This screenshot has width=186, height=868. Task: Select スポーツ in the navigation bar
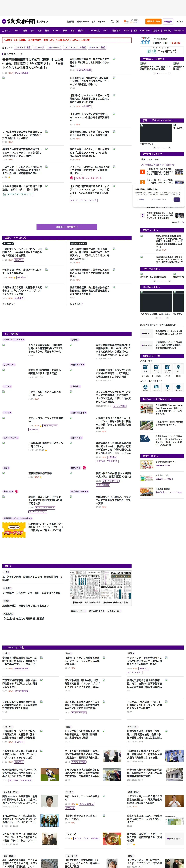click(56, 31)
